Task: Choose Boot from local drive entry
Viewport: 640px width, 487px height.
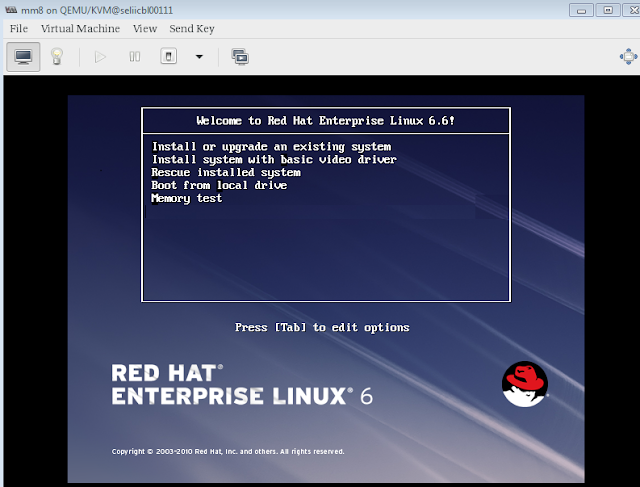Action: coord(219,185)
